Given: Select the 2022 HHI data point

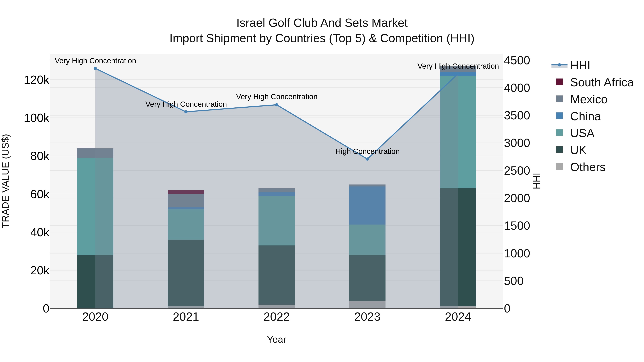Looking at the screenshot, I should [277, 105].
